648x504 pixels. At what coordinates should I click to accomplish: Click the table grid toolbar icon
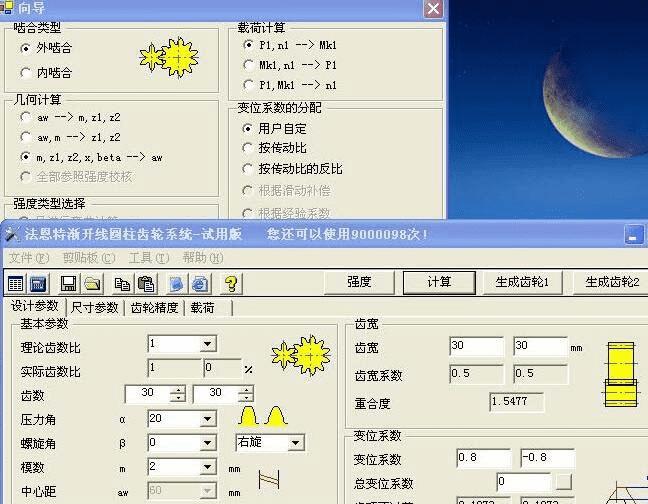(15, 283)
